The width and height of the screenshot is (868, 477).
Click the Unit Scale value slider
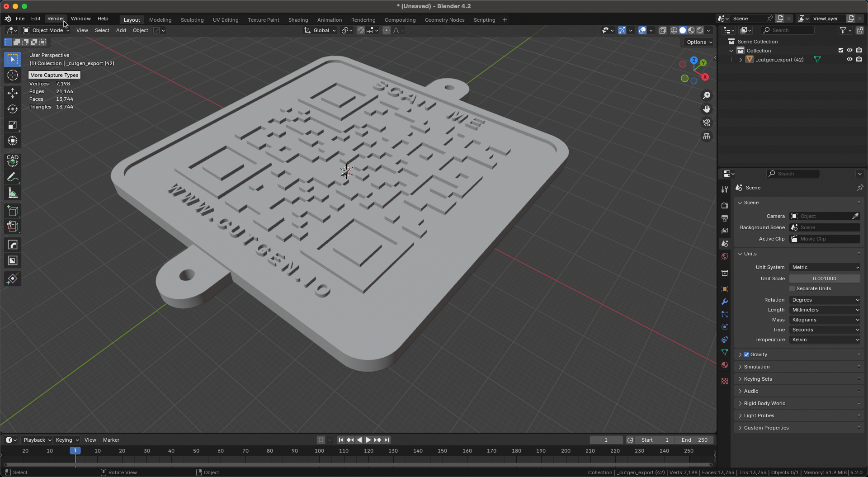[x=824, y=279]
